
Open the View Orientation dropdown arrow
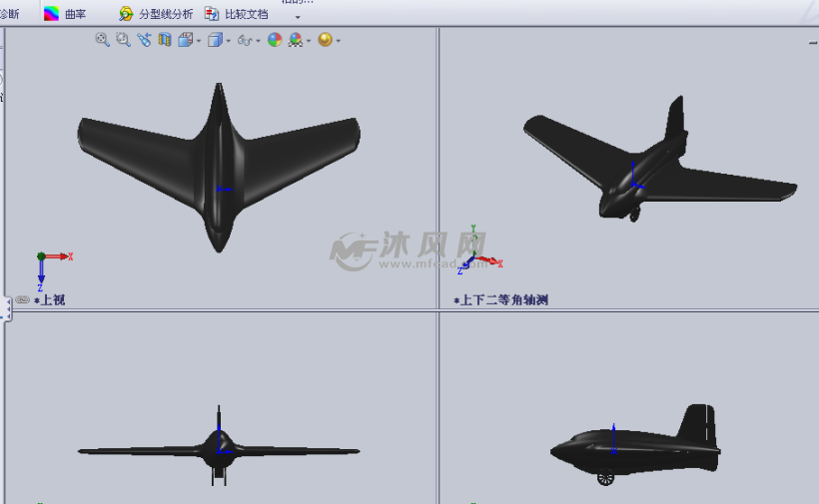tap(199, 41)
